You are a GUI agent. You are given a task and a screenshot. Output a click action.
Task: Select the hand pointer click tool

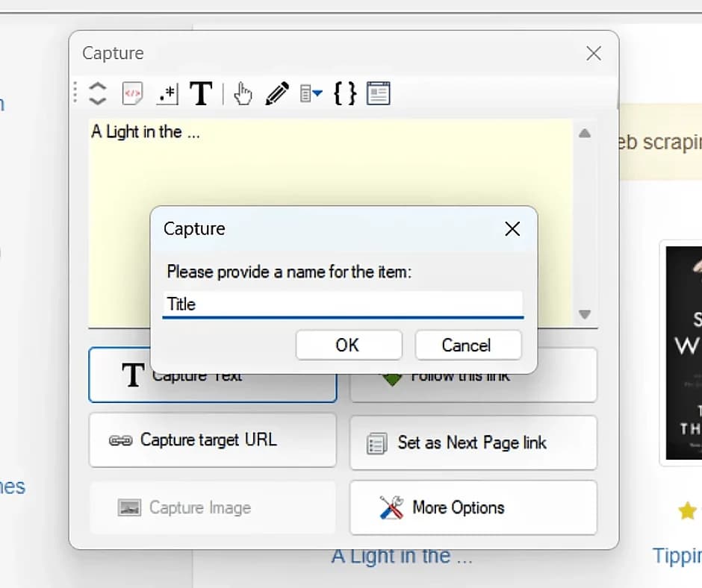click(243, 93)
